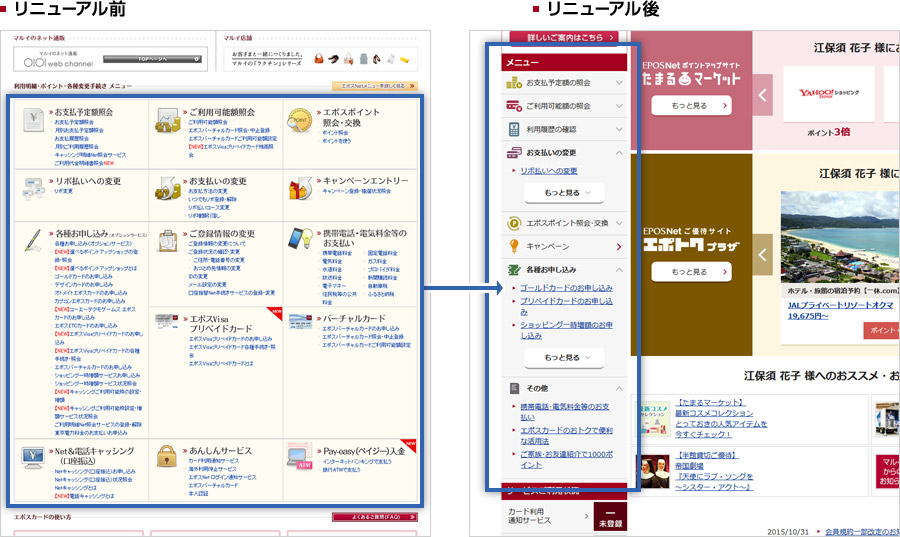The width and height of the screenshot is (900, 537).
Task: Expand ご利用可能額の照会 chevron in sidebar
Action: click(x=619, y=106)
